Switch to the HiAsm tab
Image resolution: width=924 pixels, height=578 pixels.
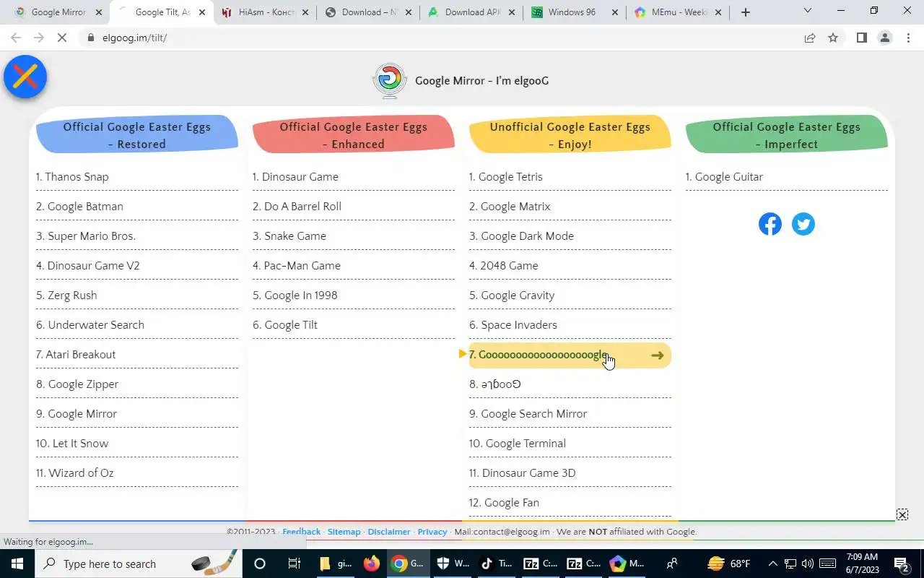point(266,12)
